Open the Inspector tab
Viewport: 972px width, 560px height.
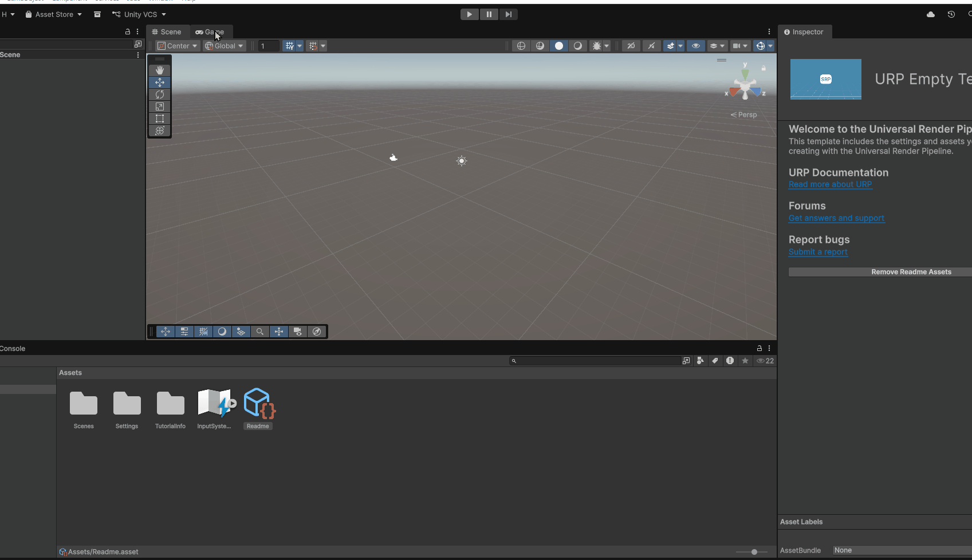click(804, 32)
